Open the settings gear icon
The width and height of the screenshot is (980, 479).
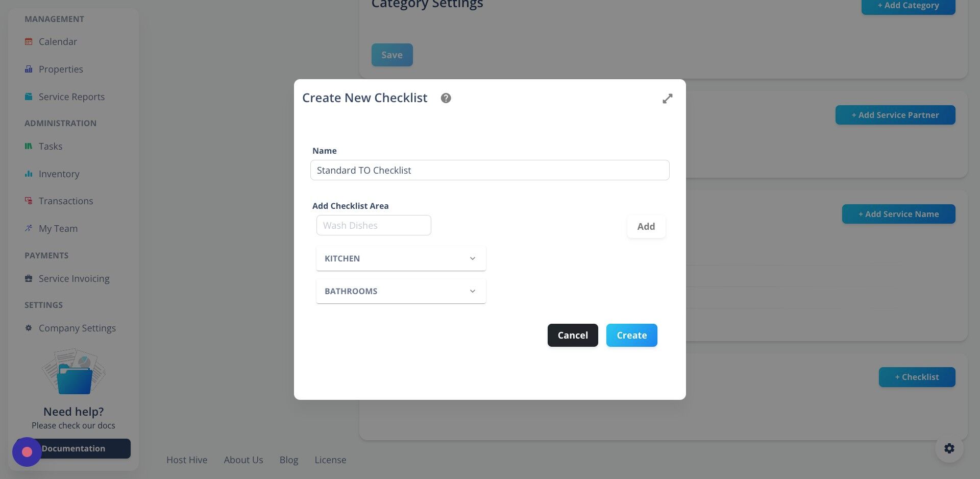(x=949, y=448)
